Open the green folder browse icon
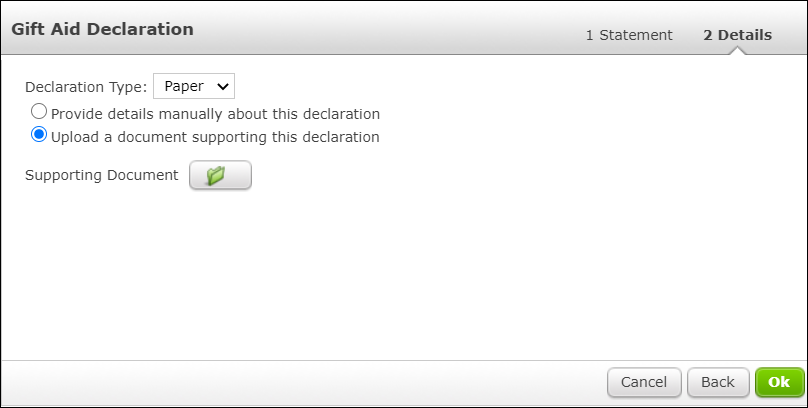This screenshot has width=808, height=408. (x=216, y=175)
